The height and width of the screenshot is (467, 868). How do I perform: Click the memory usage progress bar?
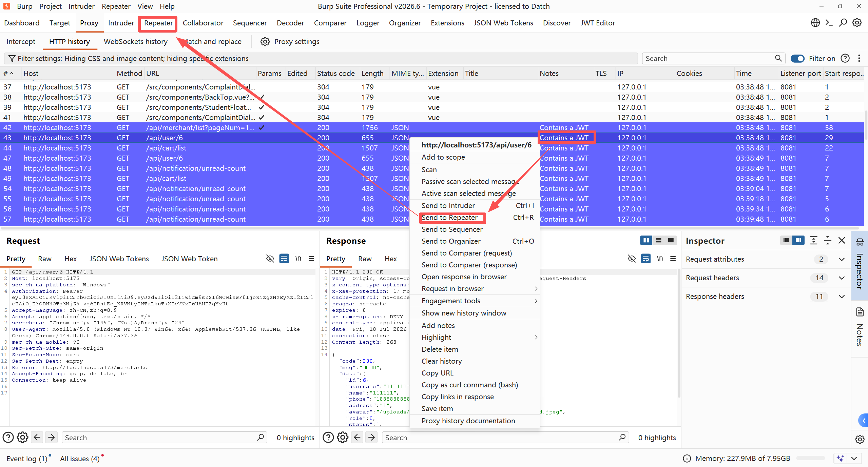[810, 458]
